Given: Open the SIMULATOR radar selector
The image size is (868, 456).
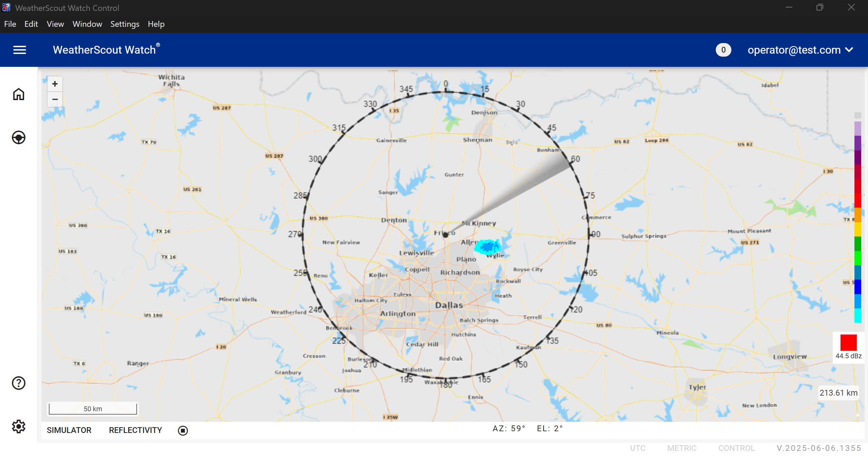Looking at the screenshot, I should click(x=69, y=430).
